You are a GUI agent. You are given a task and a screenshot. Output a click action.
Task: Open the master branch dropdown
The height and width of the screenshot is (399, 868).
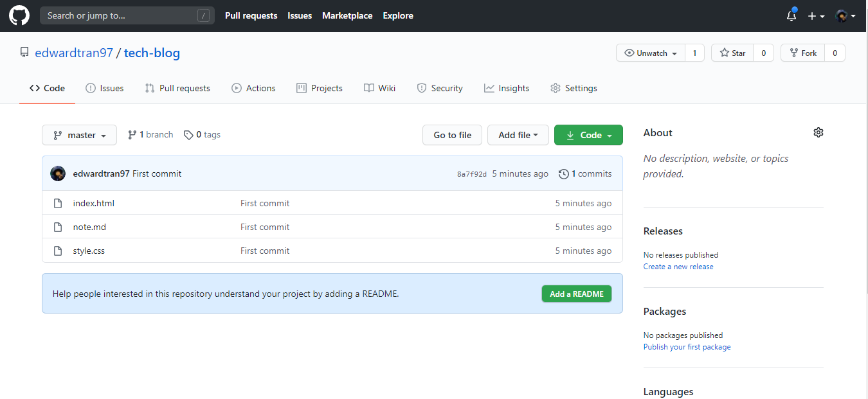79,135
